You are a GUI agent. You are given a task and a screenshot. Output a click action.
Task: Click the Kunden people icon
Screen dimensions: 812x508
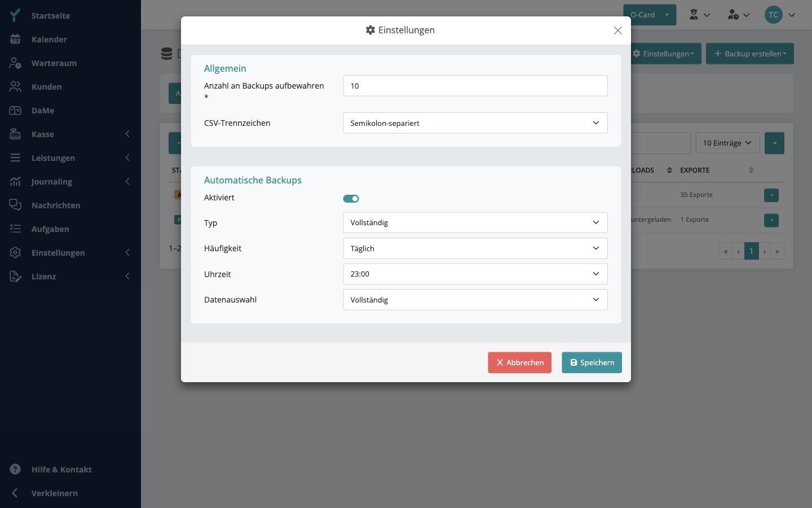click(x=15, y=87)
